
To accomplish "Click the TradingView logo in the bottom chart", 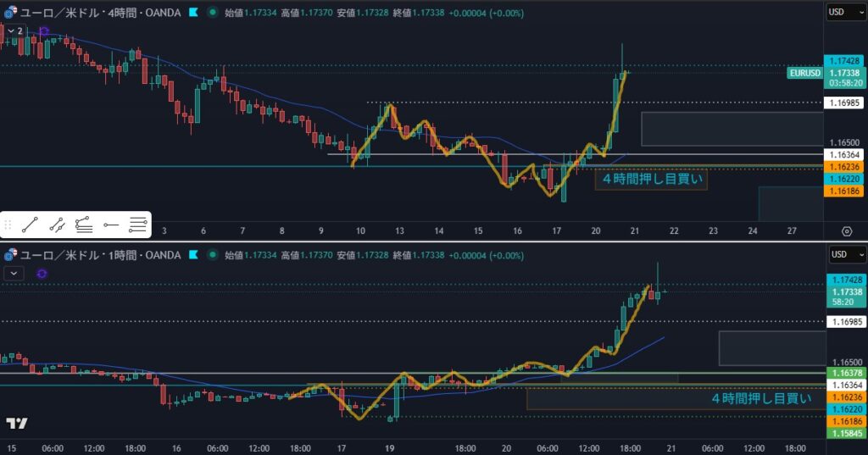I will click(16, 423).
